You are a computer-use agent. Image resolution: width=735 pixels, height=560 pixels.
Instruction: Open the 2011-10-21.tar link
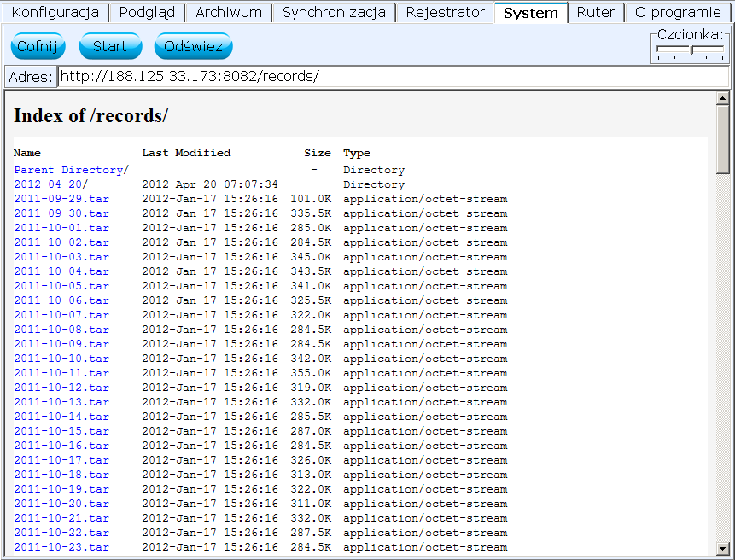[61, 518]
